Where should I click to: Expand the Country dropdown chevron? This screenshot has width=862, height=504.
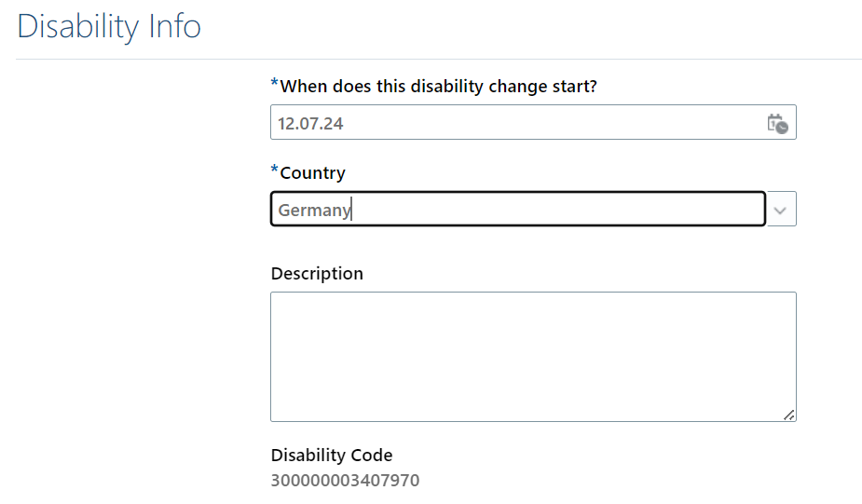pyautogui.click(x=781, y=210)
